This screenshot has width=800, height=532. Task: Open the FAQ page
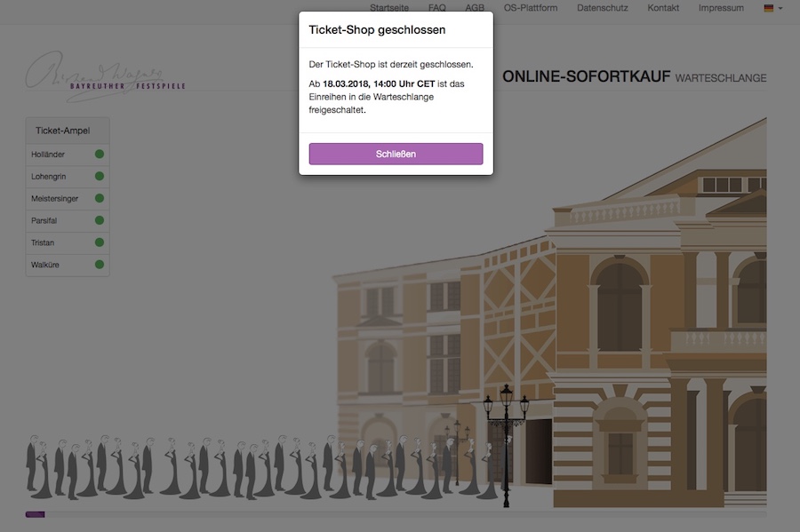click(437, 8)
